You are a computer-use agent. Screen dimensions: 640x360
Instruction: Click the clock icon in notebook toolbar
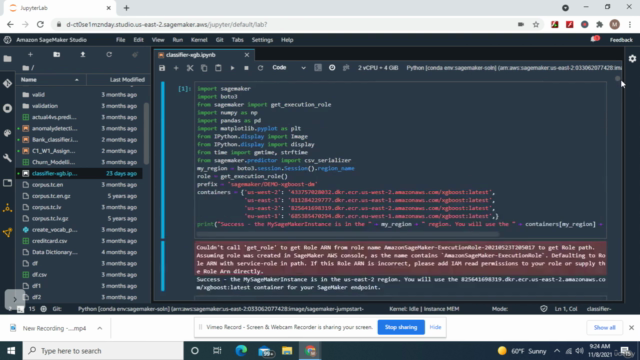tap(332, 68)
